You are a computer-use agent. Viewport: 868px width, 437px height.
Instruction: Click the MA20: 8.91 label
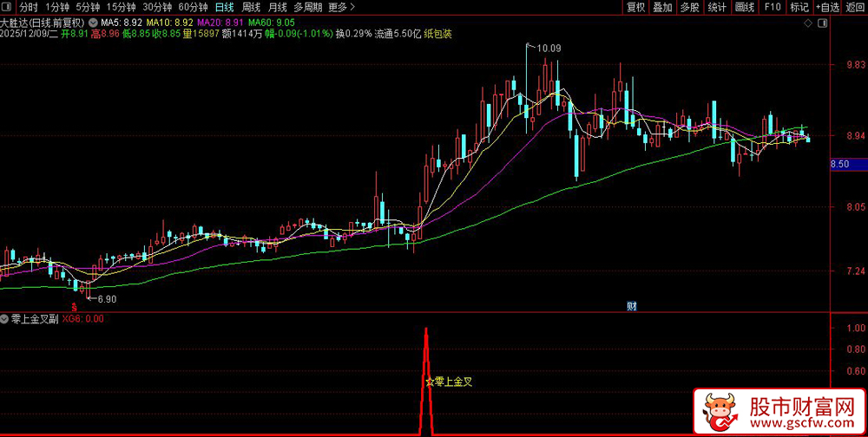220,23
